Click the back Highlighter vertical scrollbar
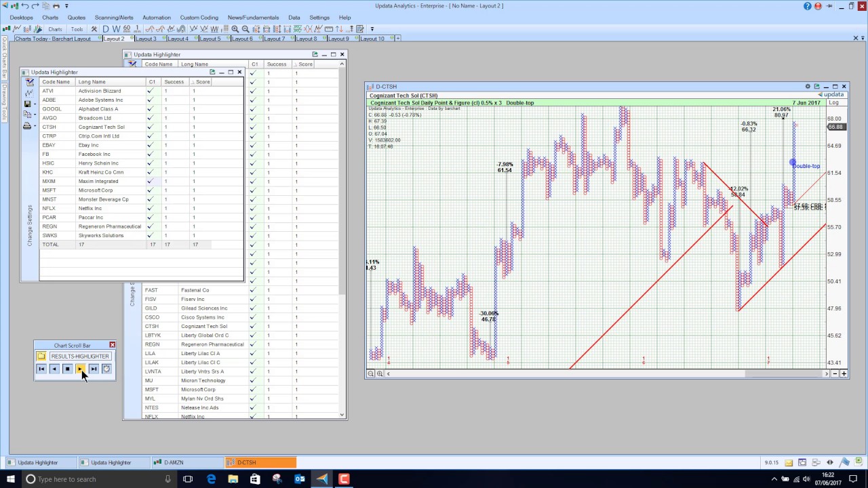 click(x=342, y=180)
